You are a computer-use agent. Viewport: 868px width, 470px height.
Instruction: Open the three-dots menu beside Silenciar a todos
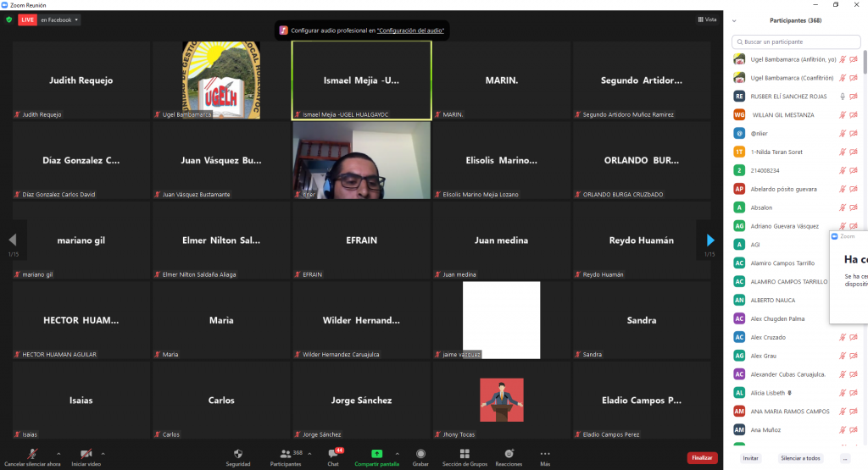845,458
